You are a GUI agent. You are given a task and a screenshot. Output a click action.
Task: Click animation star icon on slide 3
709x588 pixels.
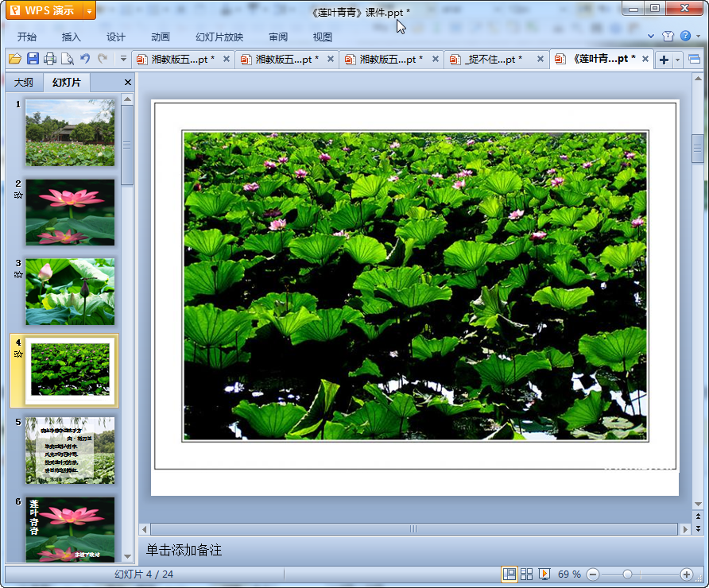18,275
